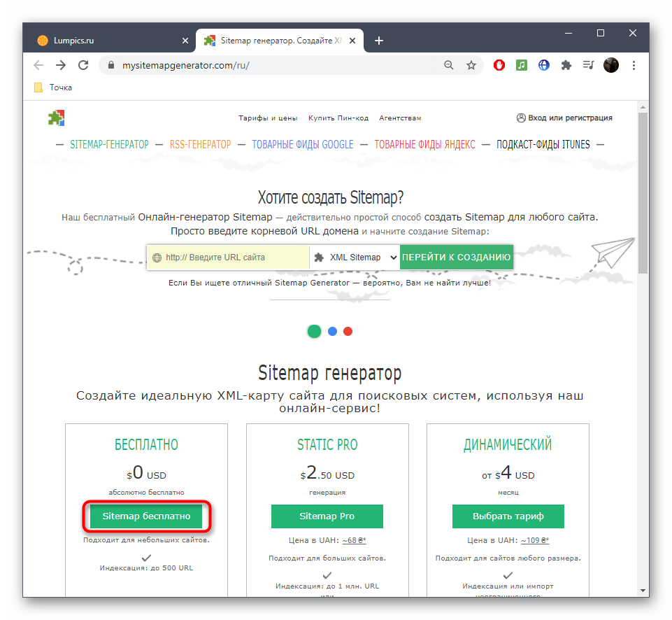Open the media control playlist icon
Viewport: 672px width, 620px height.
pos(588,65)
